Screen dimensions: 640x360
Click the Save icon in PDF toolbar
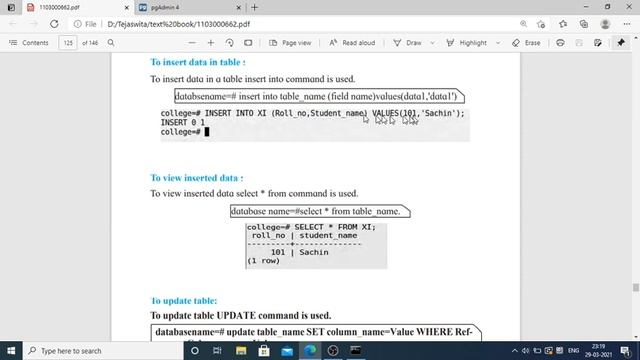pyautogui.click(x=579, y=42)
